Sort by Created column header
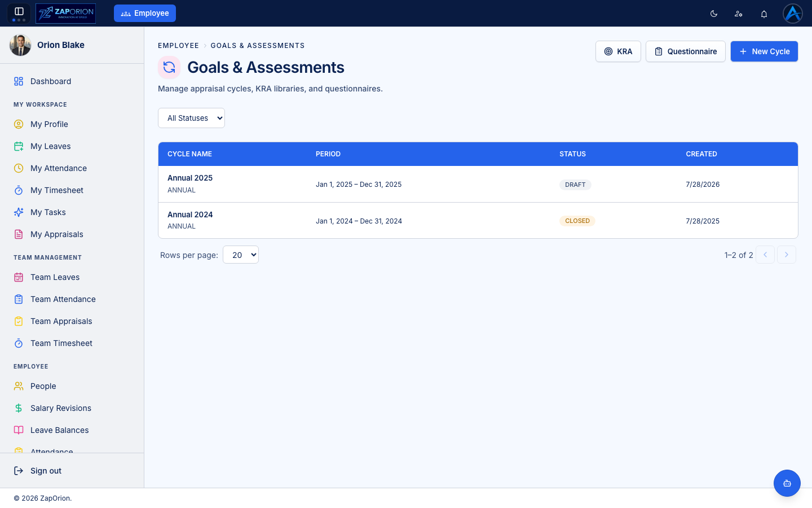Image resolution: width=812 pixels, height=508 pixels. pyautogui.click(x=701, y=154)
